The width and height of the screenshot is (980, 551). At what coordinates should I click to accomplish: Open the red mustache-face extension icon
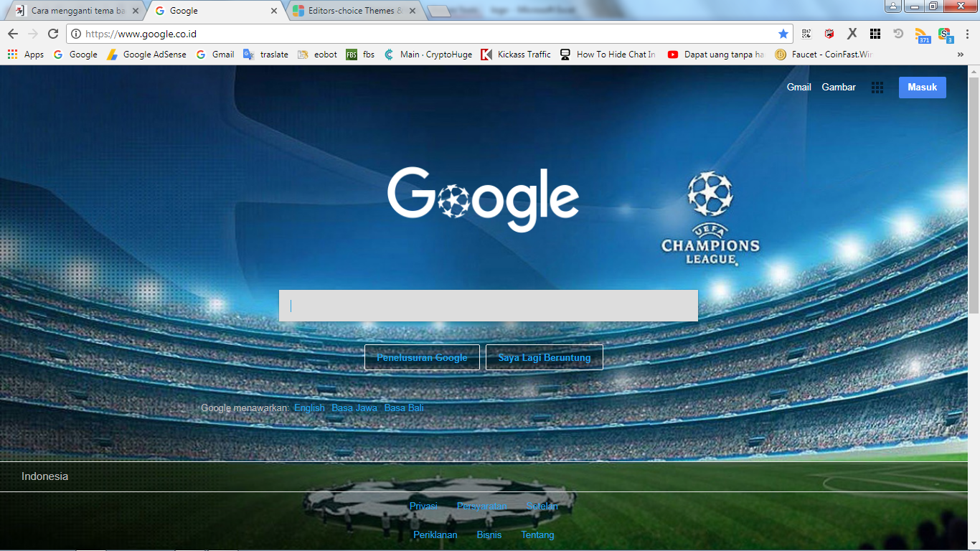(x=829, y=34)
